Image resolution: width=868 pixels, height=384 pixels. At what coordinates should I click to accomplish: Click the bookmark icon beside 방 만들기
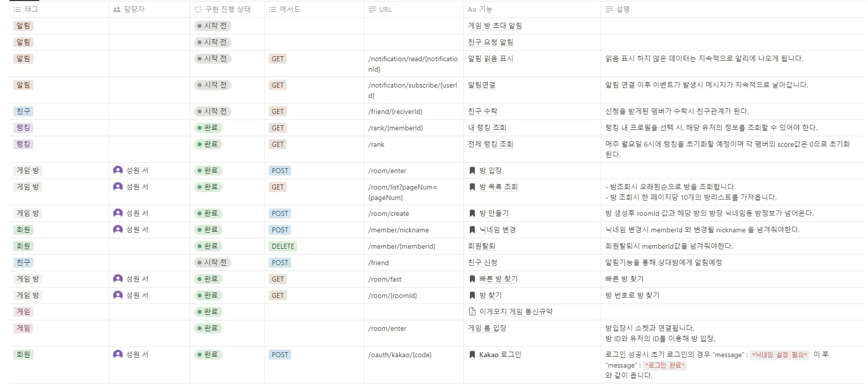click(x=472, y=213)
